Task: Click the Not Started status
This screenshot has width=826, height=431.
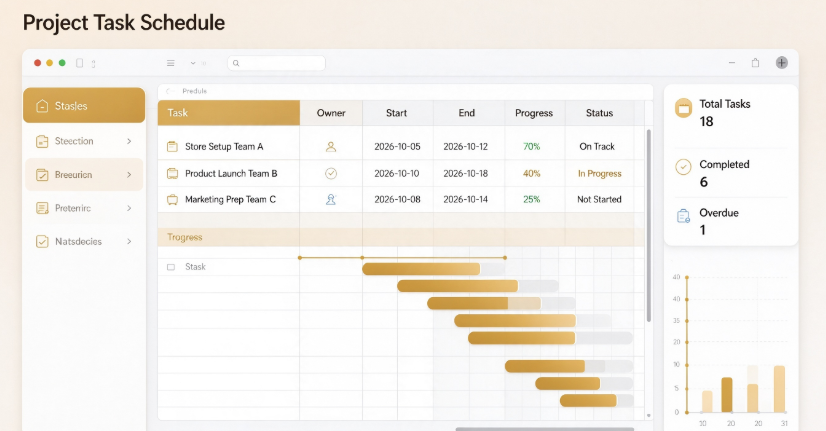Action: pyautogui.click(x=599, y=199)
